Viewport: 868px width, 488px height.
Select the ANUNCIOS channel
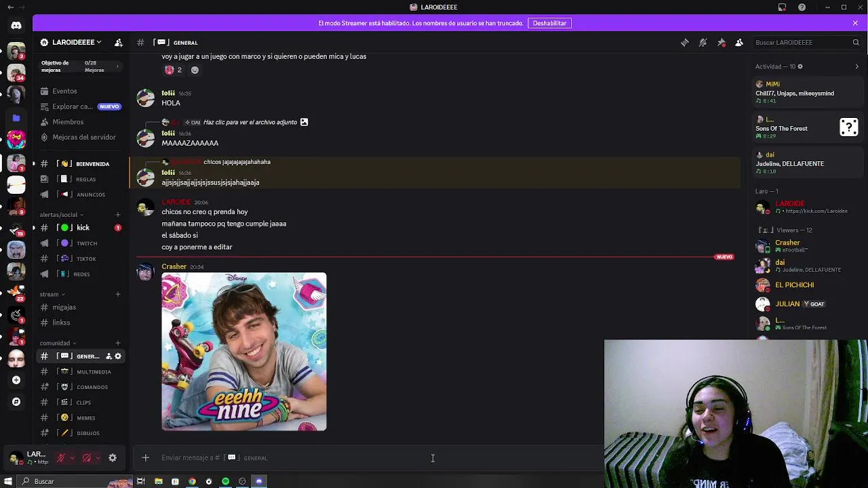pos(80,195)
